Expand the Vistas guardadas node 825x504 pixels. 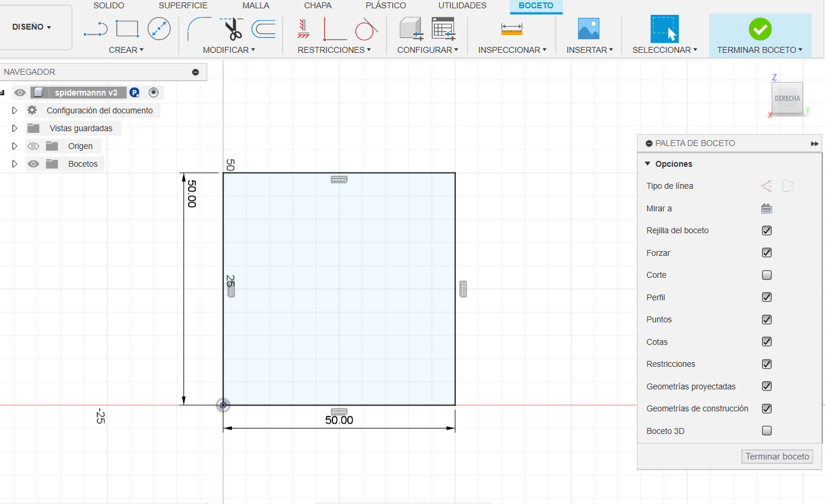[15, 128]
